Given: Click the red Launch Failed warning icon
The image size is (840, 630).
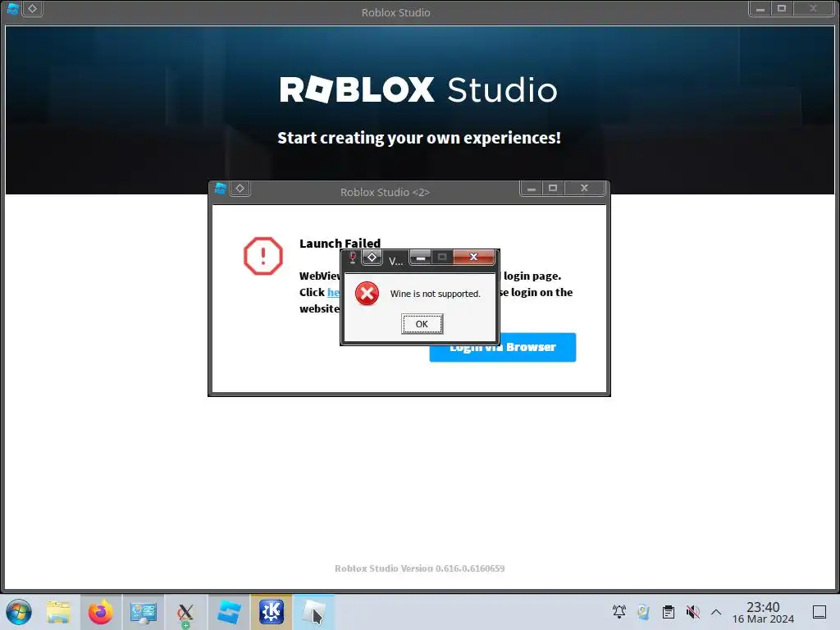Looking at the screenshot, I should coord(263,256).
